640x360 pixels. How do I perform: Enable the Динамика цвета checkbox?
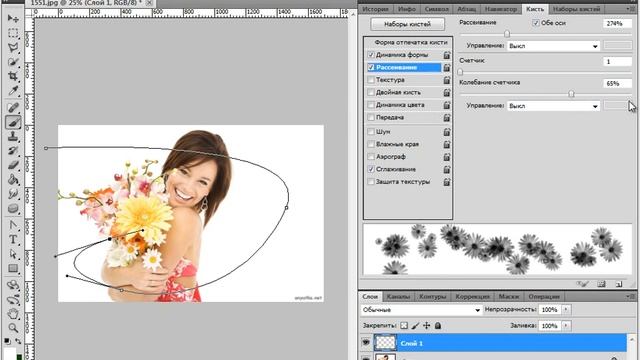coord(371,105)
